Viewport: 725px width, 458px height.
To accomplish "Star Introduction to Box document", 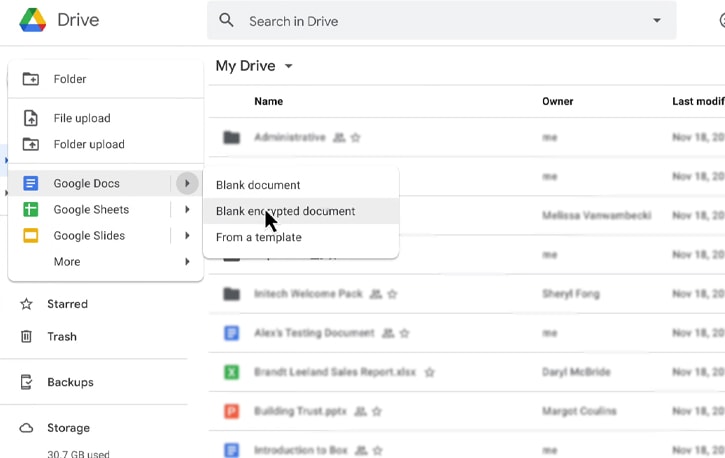I will click(x=378, y=451).
